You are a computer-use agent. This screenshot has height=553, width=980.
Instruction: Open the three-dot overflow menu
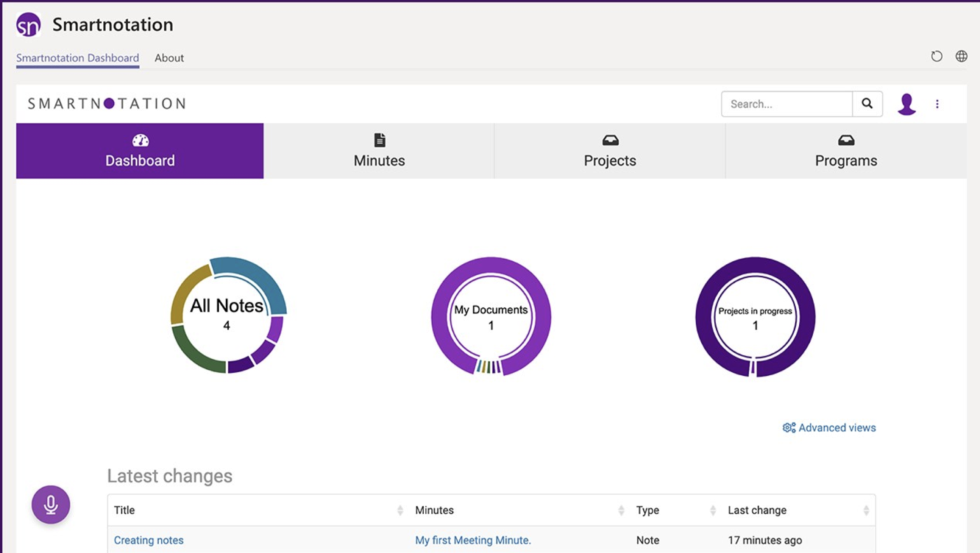(937, 104)
